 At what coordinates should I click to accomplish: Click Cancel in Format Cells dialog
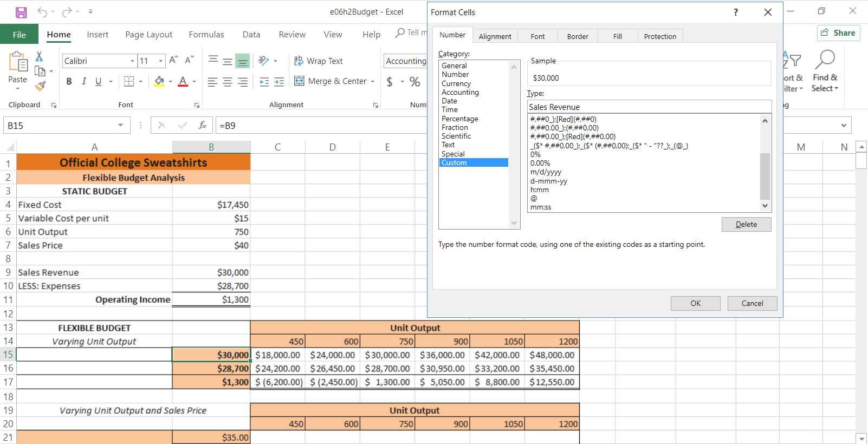pos(752,303)
